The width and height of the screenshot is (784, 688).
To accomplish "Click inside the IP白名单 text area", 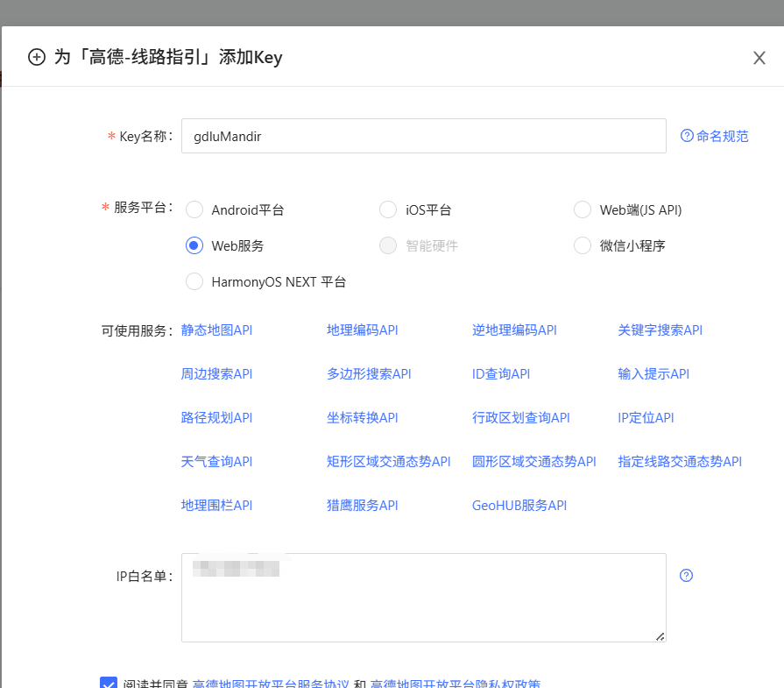I will pyautogui.click(x=423, y=598).
